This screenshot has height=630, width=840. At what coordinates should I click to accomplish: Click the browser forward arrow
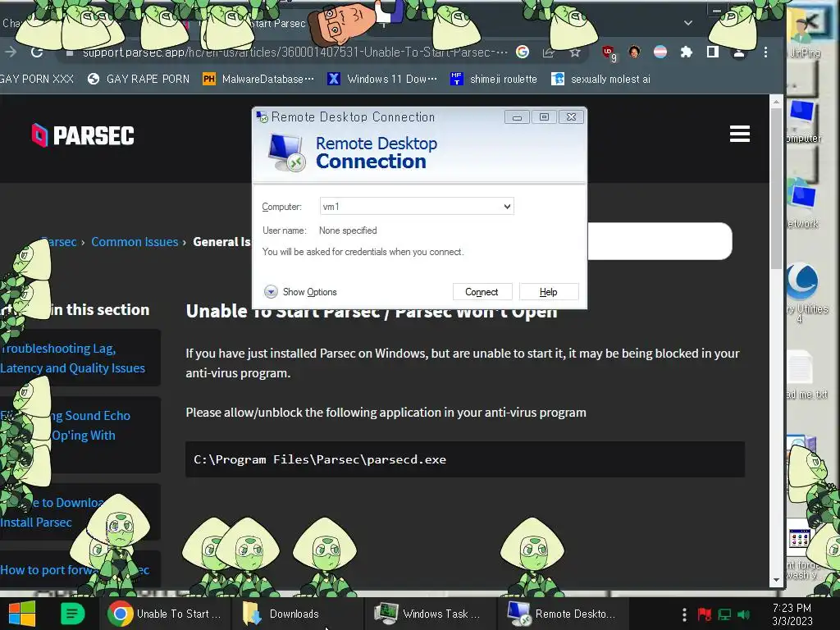click(10, 52)
